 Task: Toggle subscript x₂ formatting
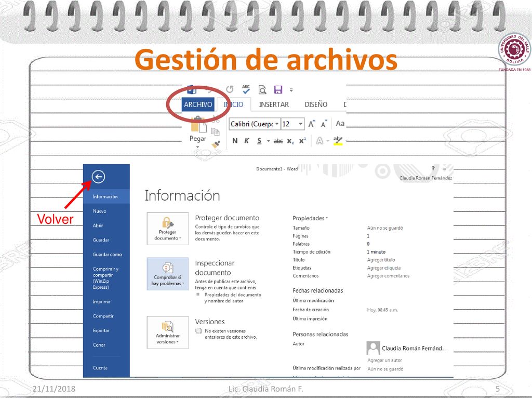click(x=290, y=141)
